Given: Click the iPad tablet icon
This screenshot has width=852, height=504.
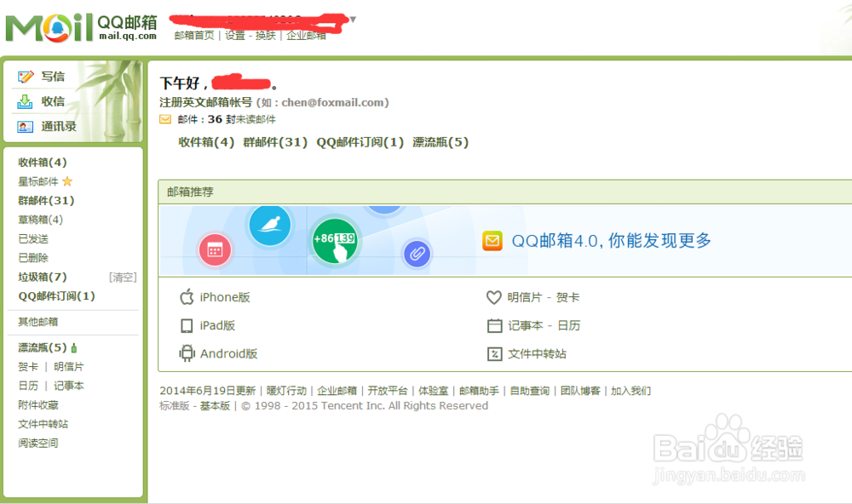Looking at the screenshot, I should (187, 325).
